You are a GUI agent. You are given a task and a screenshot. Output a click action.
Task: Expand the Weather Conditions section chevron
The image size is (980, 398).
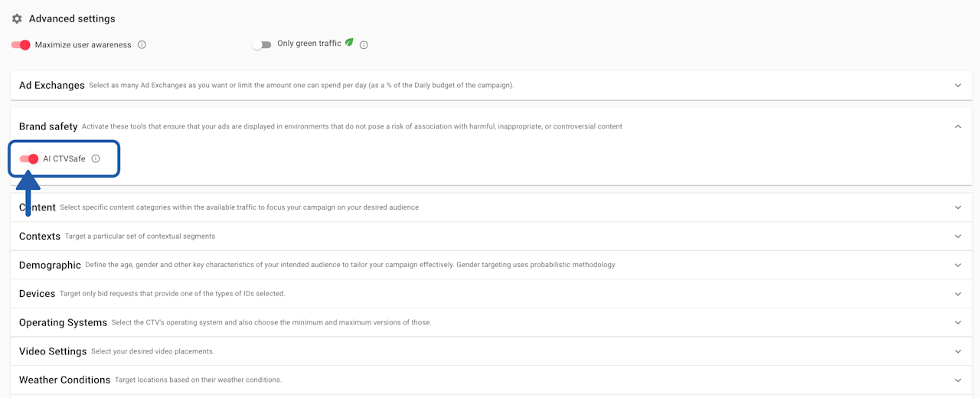click(x=958, y=380)
